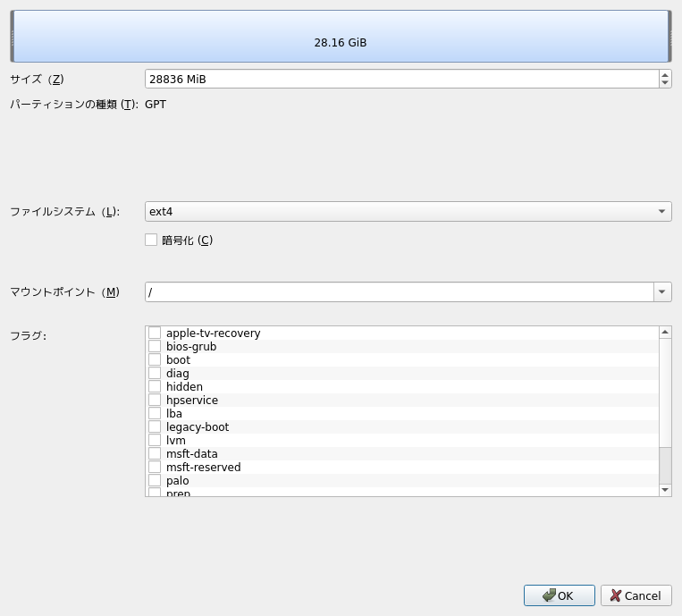Increase size with the spinner up arrow
Viewport: 682px width, 616px height.
665,75
